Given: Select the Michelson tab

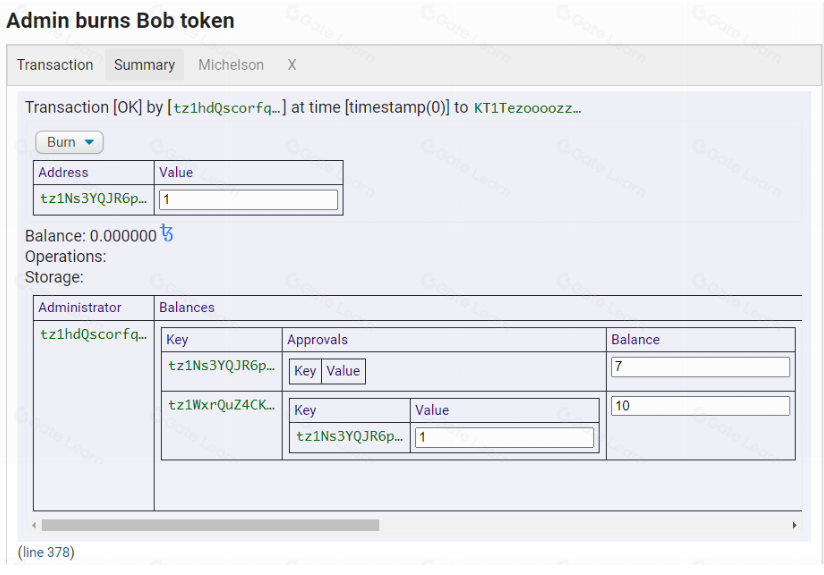Looking at the screenshot, I should (231, 65).
